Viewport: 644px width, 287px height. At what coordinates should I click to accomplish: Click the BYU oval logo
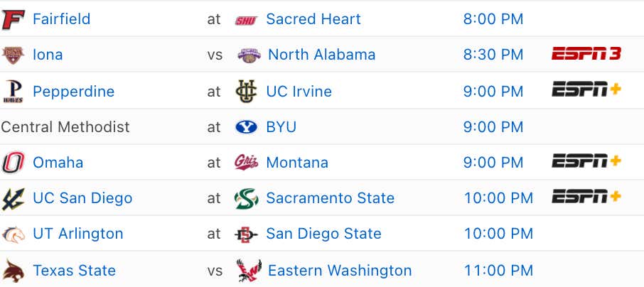pos(247,127)
